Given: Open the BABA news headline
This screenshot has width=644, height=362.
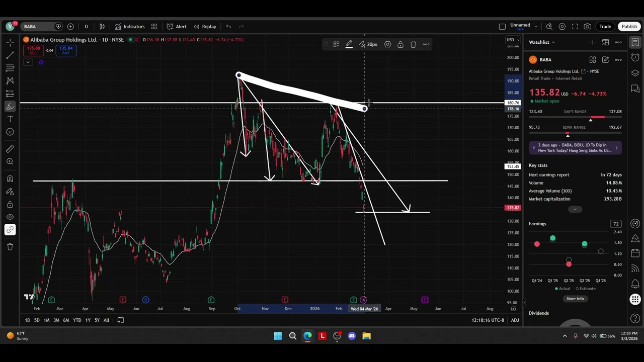Looking at the screenshot, I should point(575,148).
